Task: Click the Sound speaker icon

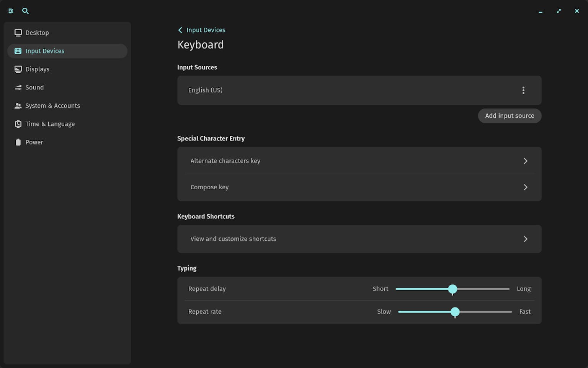Action: 18,87
